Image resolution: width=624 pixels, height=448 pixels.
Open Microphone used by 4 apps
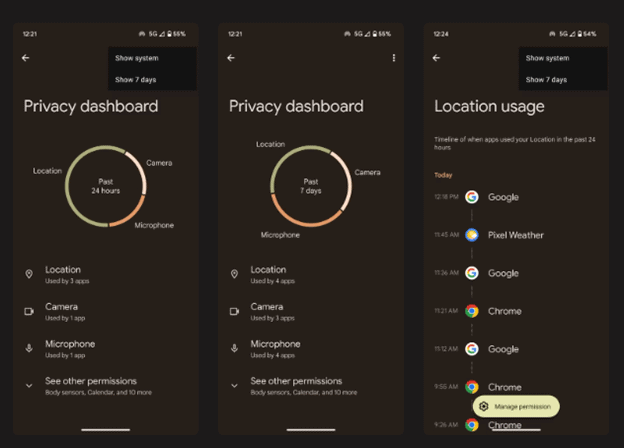(311, 349)
